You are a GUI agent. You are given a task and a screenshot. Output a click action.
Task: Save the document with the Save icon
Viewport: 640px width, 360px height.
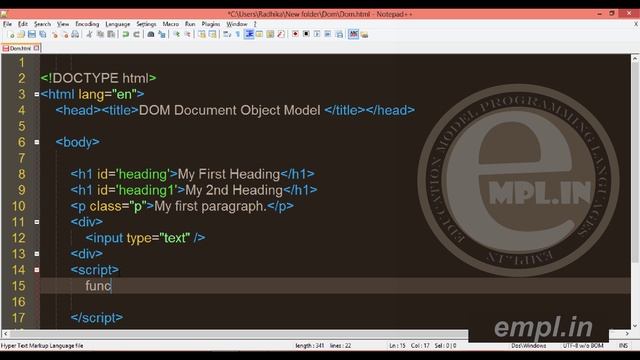point(31,35)
